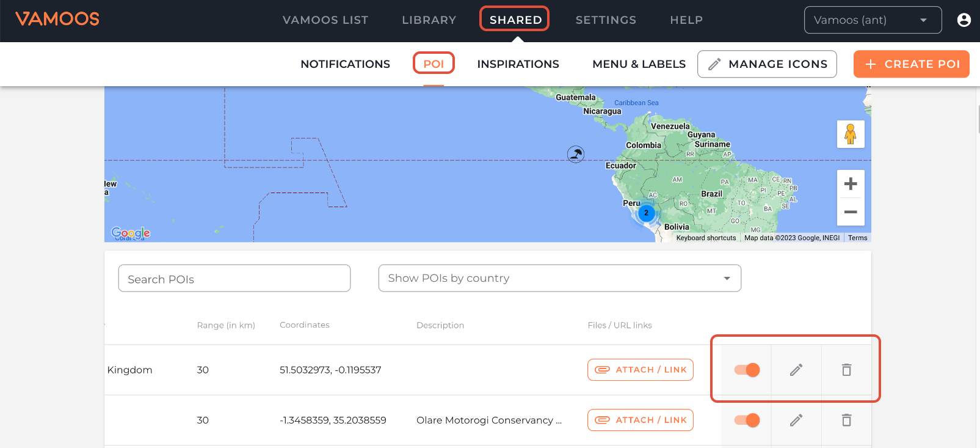Switch to the Inspirations tab
980x448 pixels.
tap(518, 64)
